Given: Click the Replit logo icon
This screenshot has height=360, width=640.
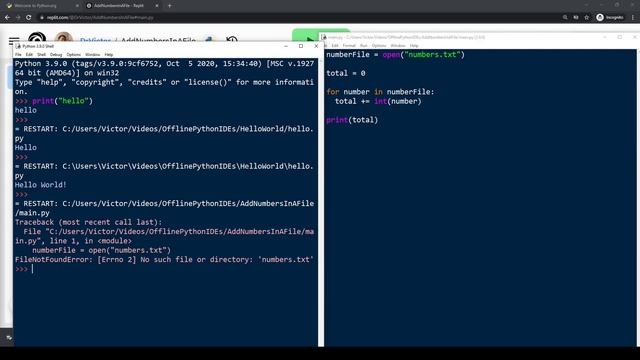Looking at the screenshot, I should 37,38.
